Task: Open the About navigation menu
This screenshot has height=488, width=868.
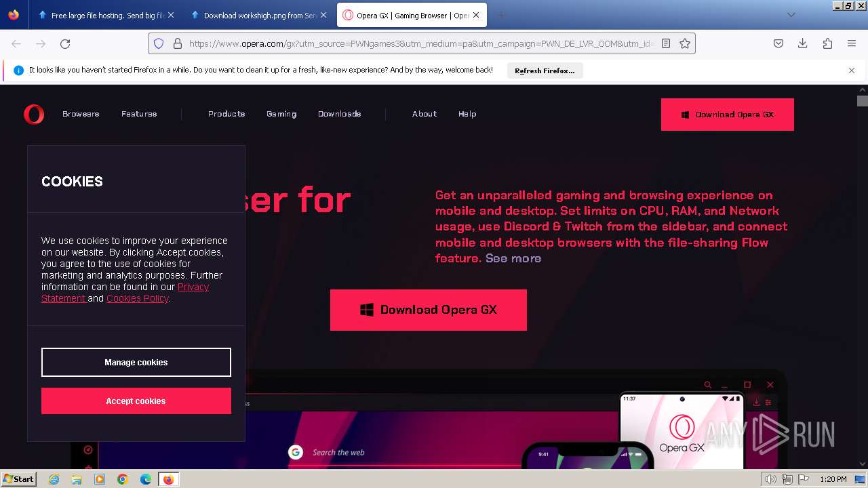Action: pyautogui.click(x=425, y=114)
